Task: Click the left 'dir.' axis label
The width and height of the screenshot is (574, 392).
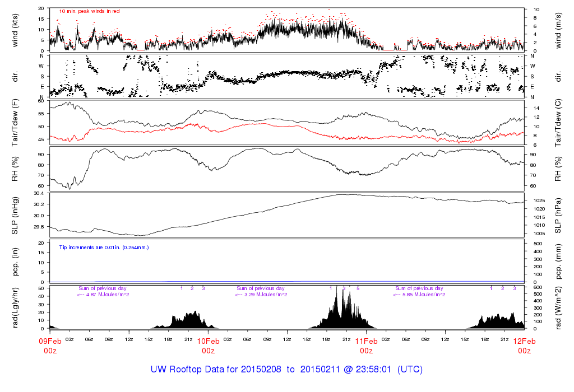Action: pyautogui.click(x=15, y=77)
